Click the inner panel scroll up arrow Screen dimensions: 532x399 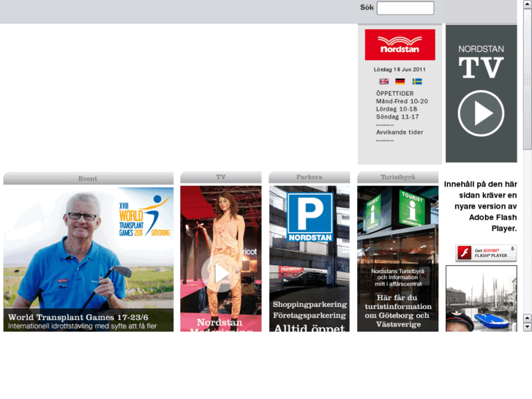pyautogui.click(x=527, y=318)
